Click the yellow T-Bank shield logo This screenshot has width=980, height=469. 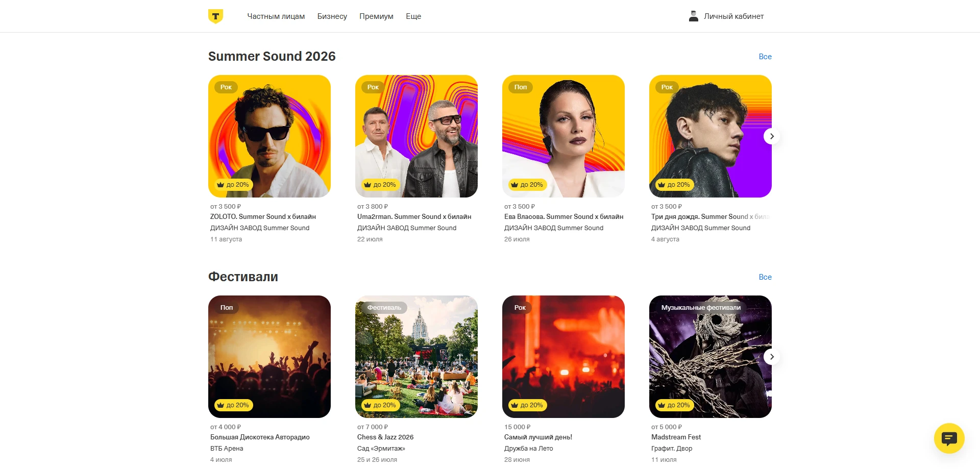coord(215,16)
